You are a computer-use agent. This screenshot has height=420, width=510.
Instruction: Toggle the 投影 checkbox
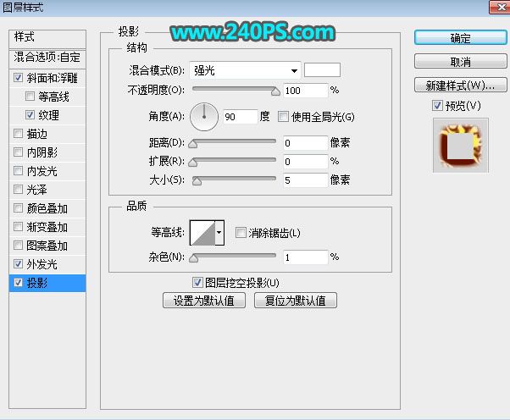19,283
